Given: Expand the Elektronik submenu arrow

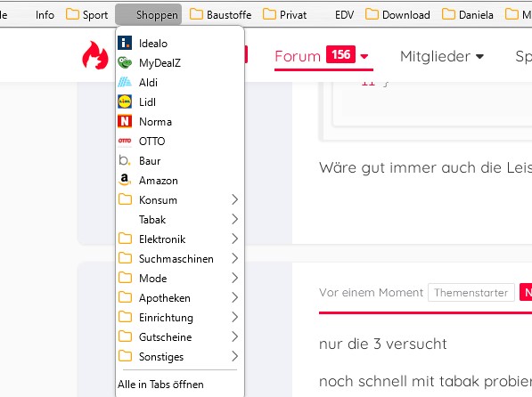Looking at the screenshot, I should (x=234, y=239).
